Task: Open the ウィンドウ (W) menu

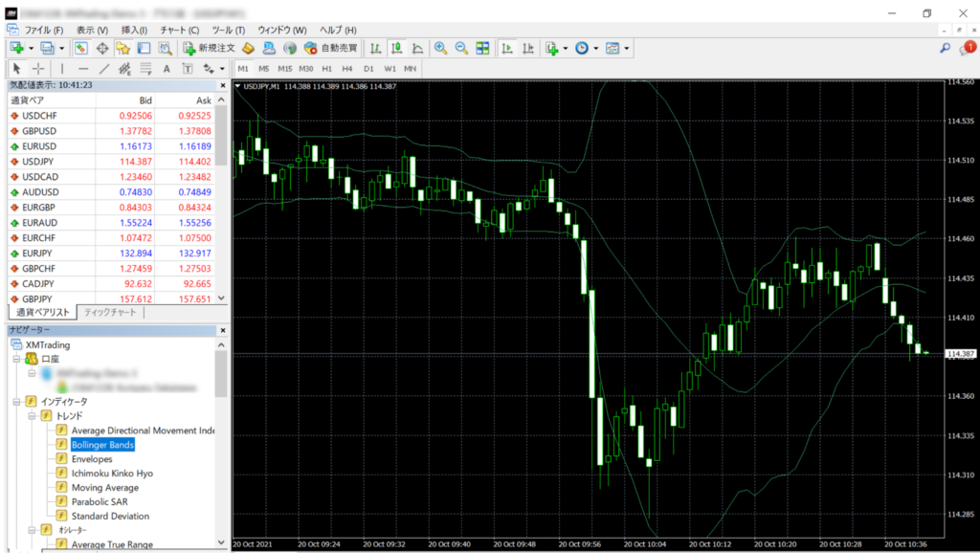Action: pos(282,30)
